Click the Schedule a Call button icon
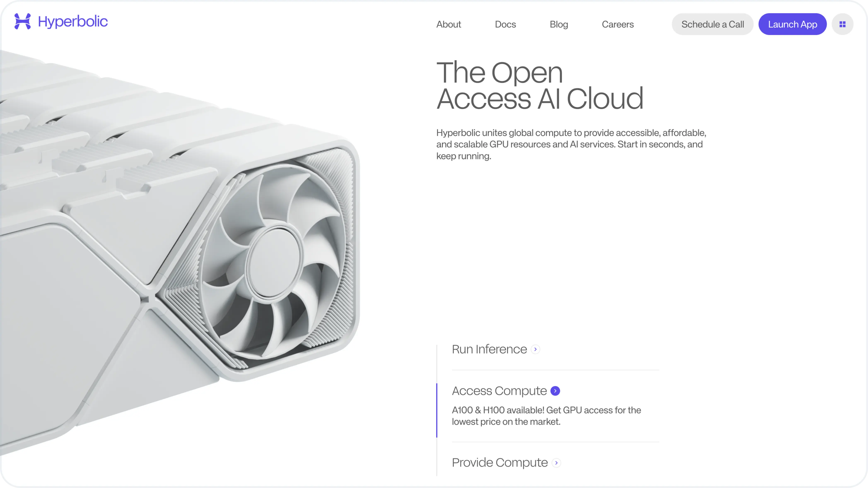 [713, 24]
